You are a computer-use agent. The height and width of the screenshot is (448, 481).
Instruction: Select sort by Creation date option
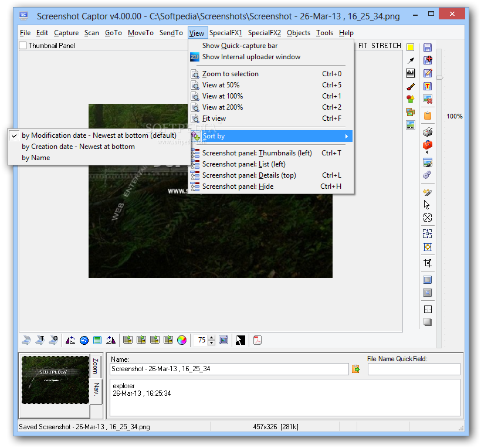pos(99,147)
